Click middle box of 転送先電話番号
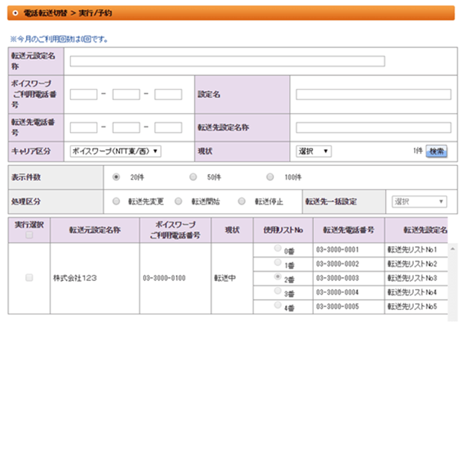The height and width of the screenshot is (476, 466). click(x=126, y=127)
